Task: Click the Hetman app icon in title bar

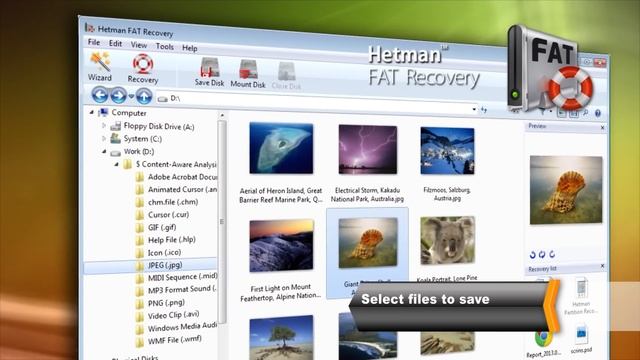Action: click(90, 28)
